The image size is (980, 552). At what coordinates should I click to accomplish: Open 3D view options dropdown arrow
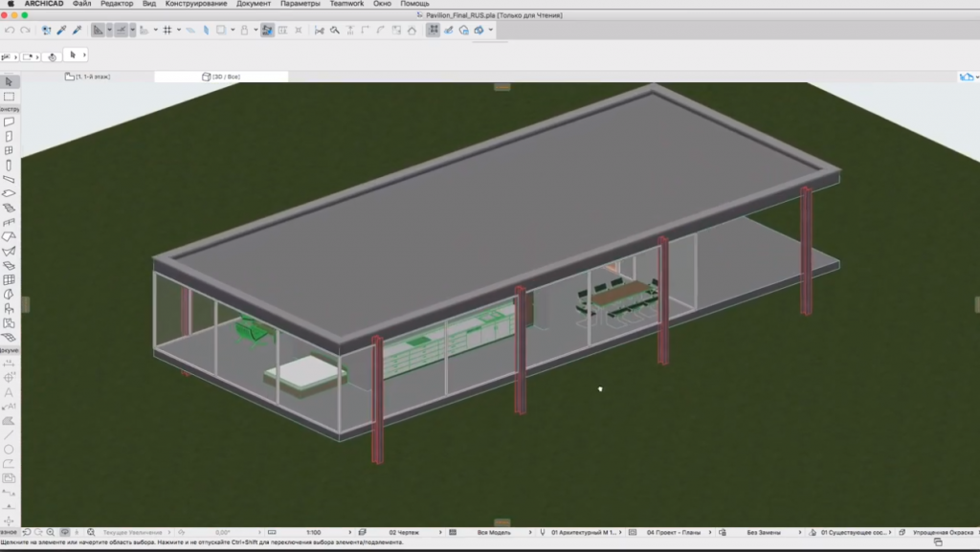click(491, 30)
